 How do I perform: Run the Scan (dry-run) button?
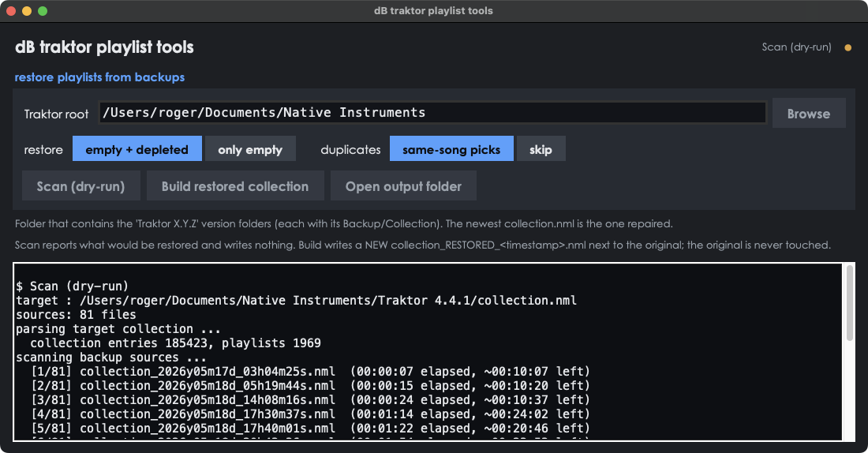point(80,186)
